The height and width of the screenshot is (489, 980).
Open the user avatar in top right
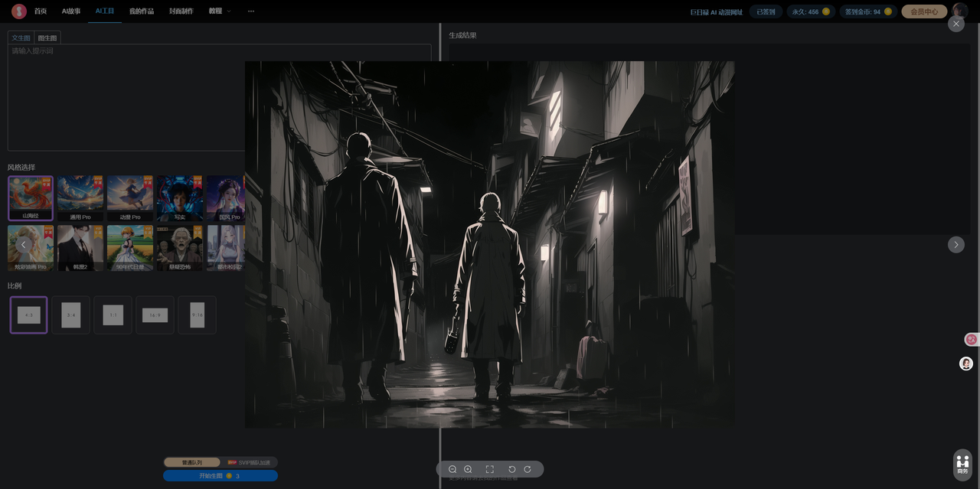coord(960,11)
